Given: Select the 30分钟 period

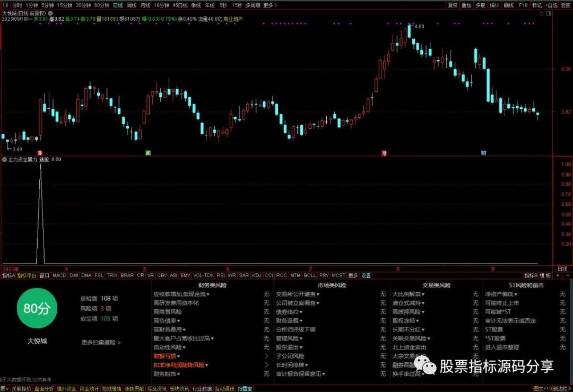Looking at the screenshot, I should 83,5.
